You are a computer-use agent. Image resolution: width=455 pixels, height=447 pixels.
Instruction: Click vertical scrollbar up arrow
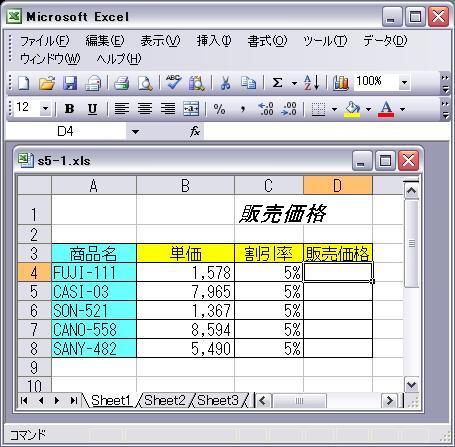point(411,191)
